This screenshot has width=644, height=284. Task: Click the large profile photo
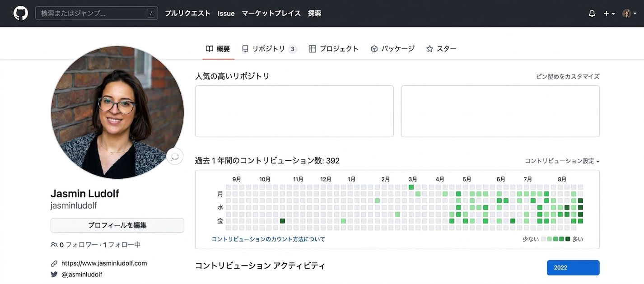(x=117, y=112)
